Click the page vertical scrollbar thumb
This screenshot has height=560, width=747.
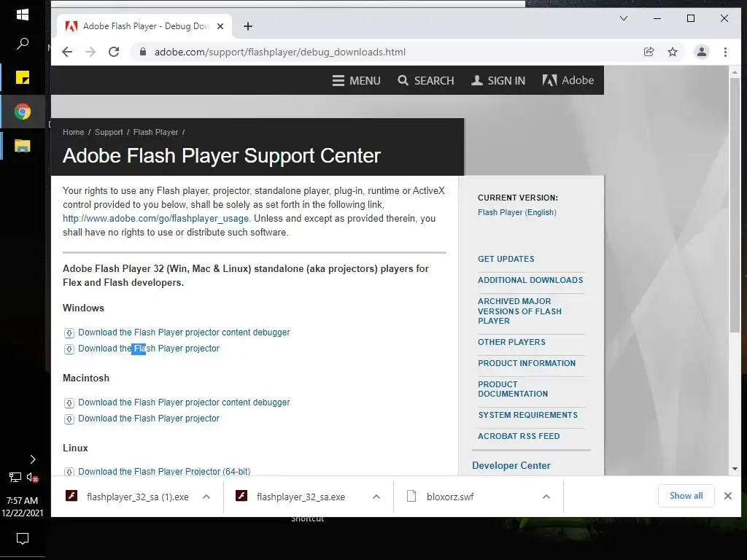pos(735,205)
